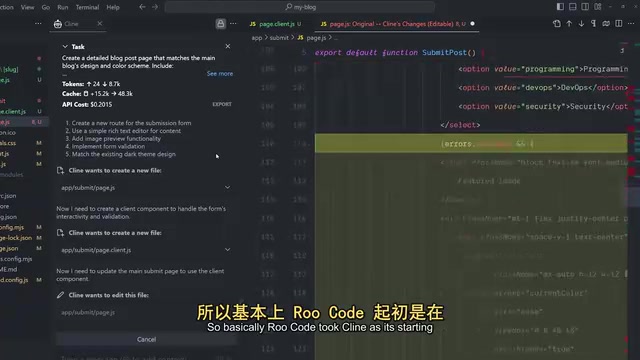Expand the app/submit/page.js new file chevron
The height and width of the screenshot is (360, 640).
click(227, 187)
